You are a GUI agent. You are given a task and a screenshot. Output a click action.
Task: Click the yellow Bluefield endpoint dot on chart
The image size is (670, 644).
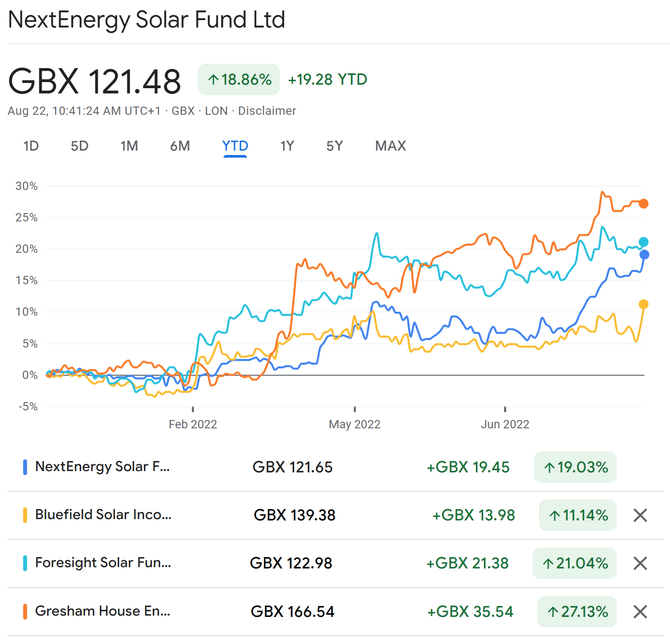click(x=643, y=304)
